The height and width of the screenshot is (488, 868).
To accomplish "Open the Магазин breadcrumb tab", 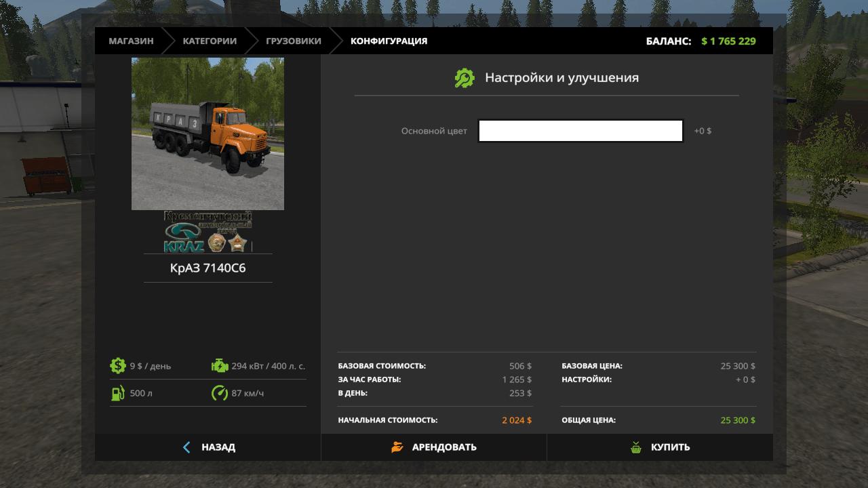I will click(131, 41).
